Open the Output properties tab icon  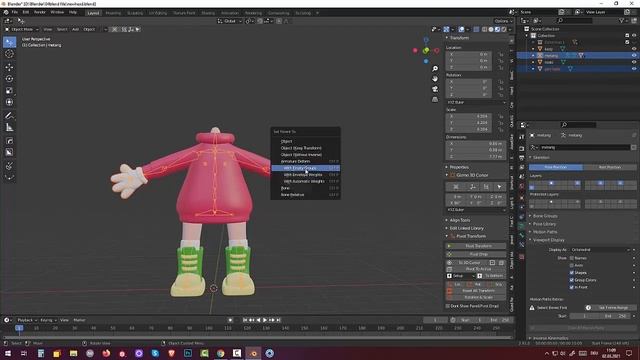point(522,158)
